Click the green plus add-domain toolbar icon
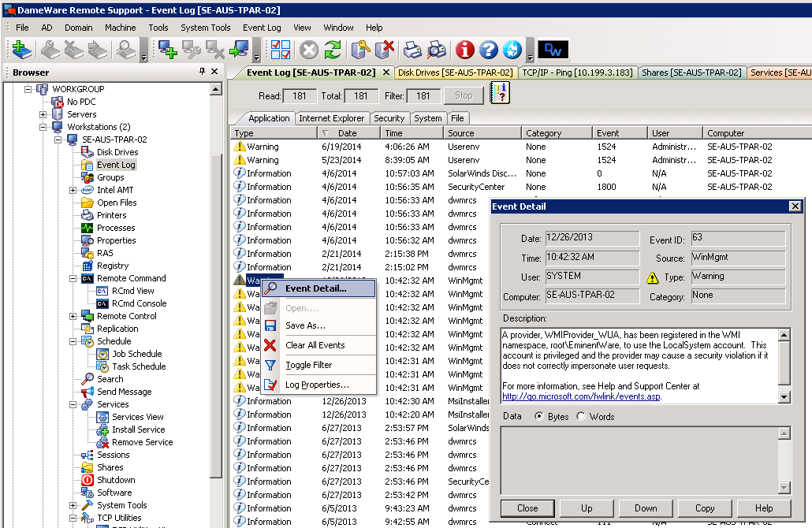 pos(21,50)
